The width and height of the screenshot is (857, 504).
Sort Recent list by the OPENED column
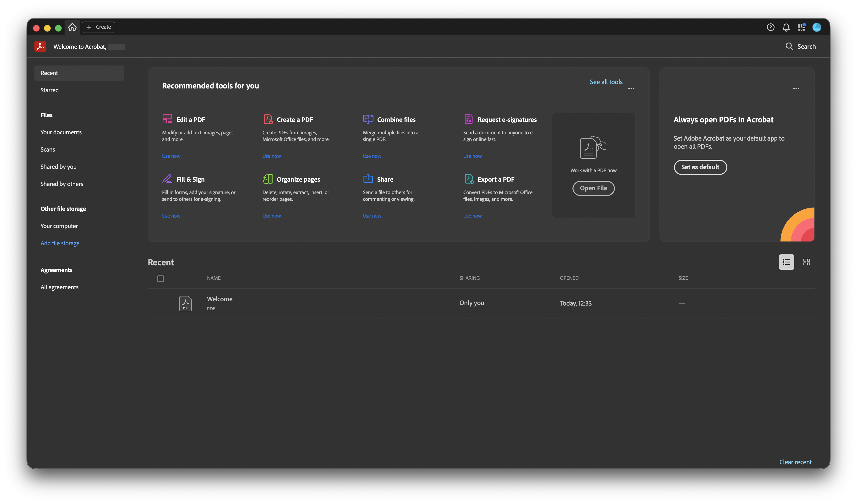pyautogui.click(x=569, y=278)
